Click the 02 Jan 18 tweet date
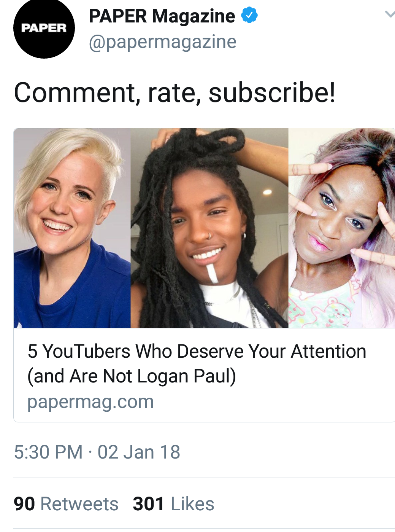 pos(139,452)
